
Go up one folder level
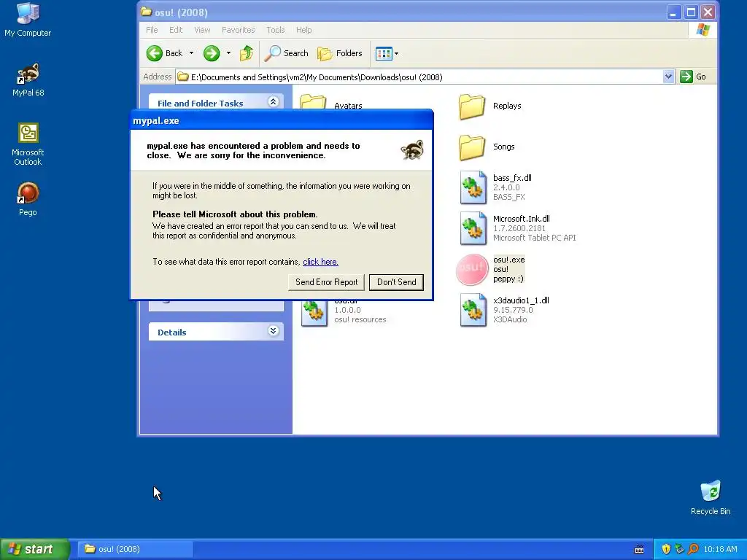(247, 53)
